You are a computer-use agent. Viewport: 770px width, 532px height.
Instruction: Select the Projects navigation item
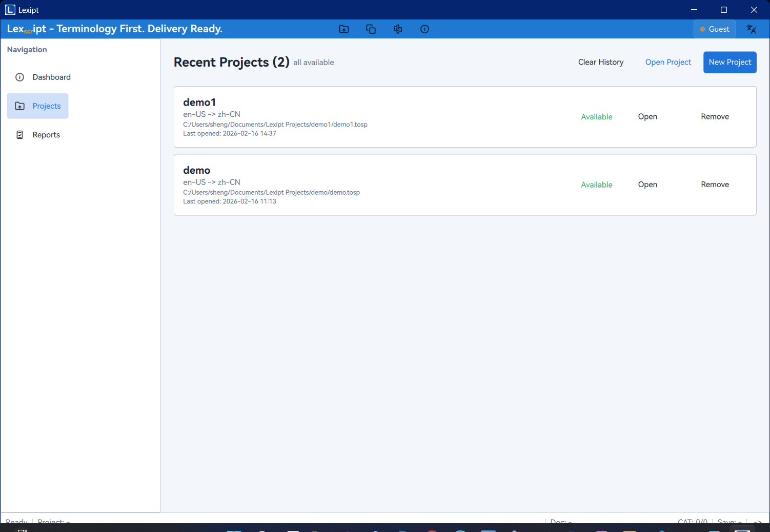(x=46, y=106)
